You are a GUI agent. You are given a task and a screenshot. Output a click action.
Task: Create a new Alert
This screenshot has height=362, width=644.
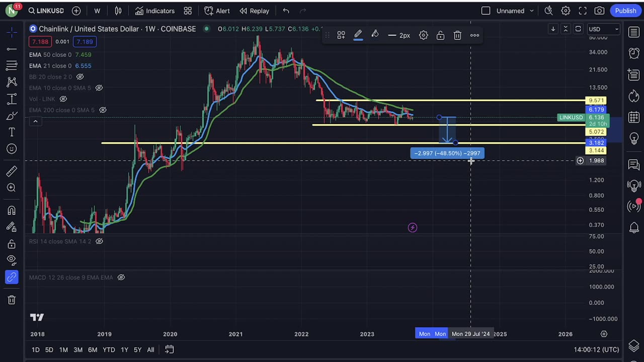(x=217, y=11)
